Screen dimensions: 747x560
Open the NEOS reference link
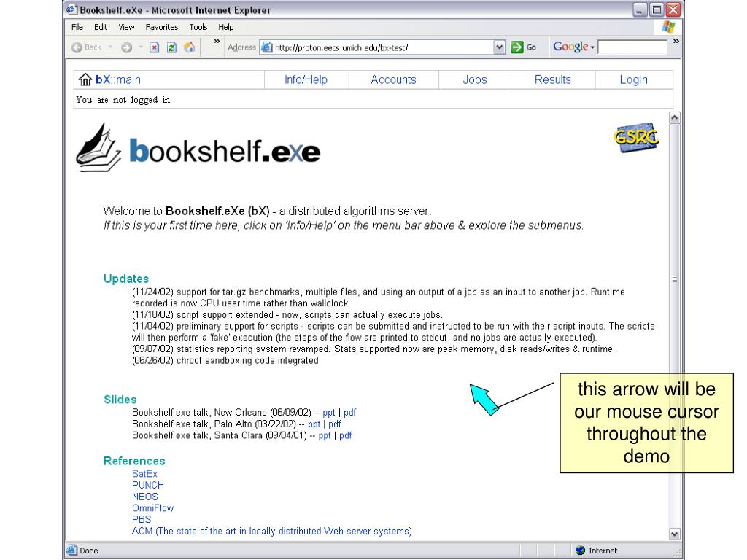point(145,497)
